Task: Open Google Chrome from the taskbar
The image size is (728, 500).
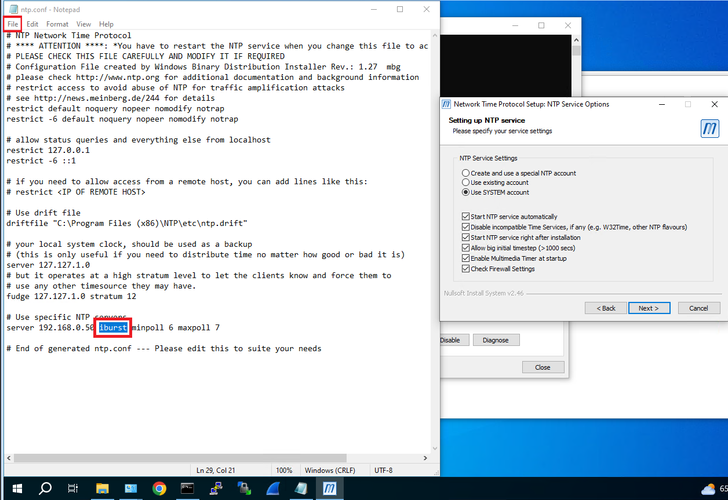Action: pyautogui.click(x=159, y=488)
